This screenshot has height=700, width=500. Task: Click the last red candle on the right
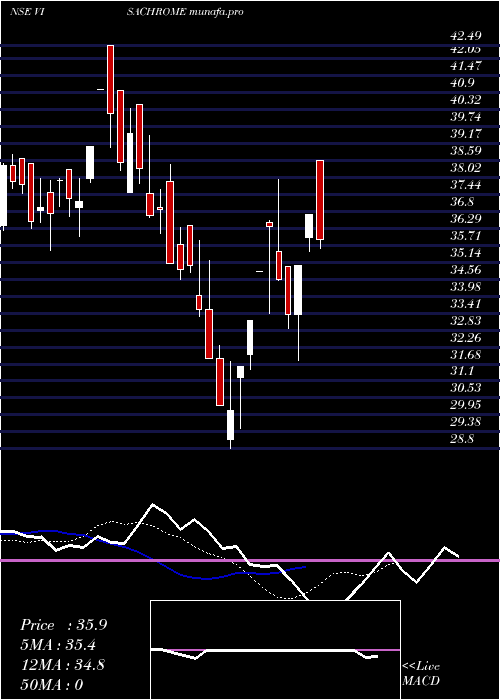click(x=320, y=200)
